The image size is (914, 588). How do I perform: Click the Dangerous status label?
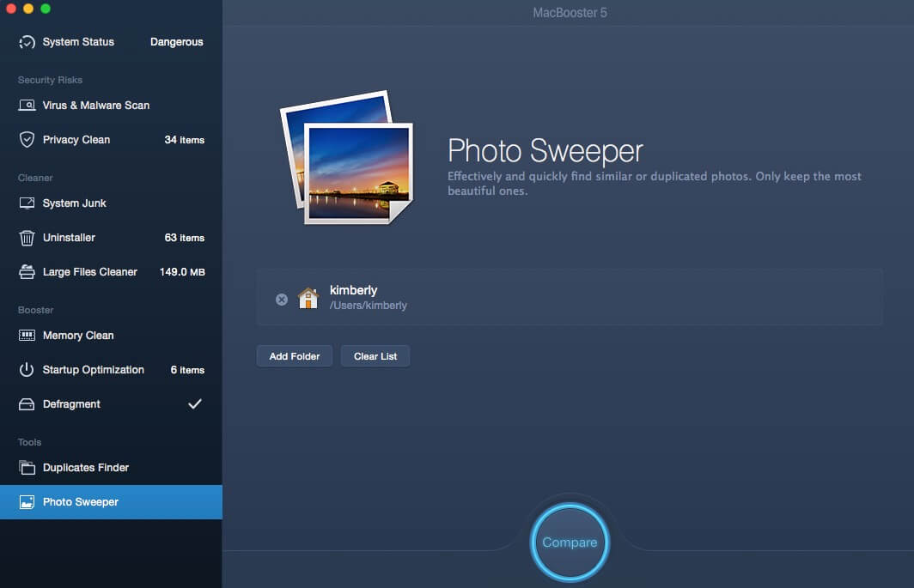click(x=177, y=42)
